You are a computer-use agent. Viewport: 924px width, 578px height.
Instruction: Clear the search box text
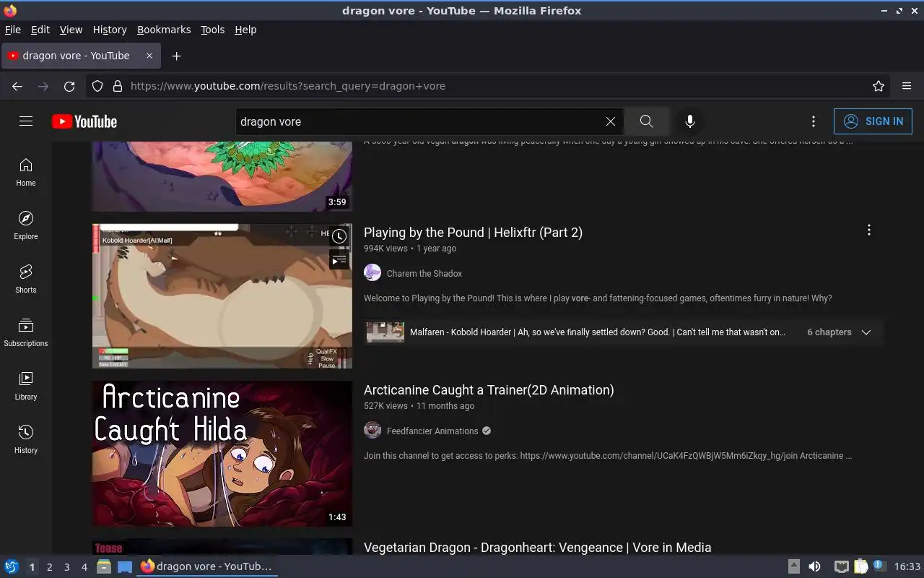tap(611, 121)
